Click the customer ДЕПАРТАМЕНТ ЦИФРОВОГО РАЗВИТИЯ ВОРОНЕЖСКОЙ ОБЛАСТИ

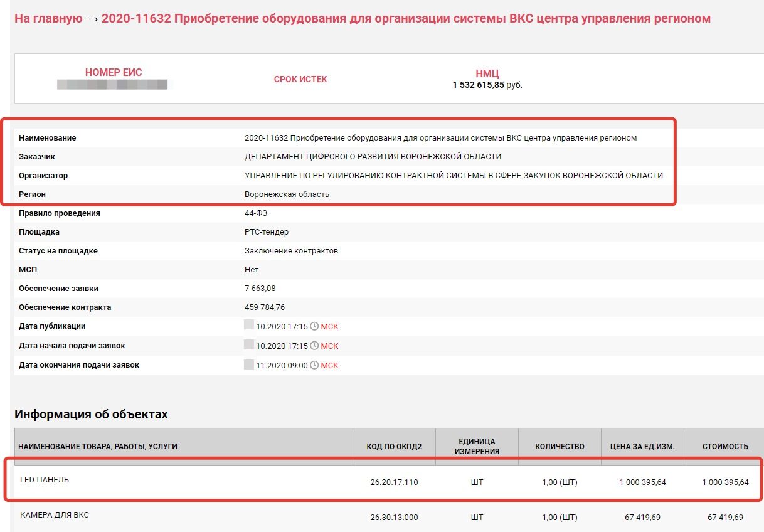point(373,157)
